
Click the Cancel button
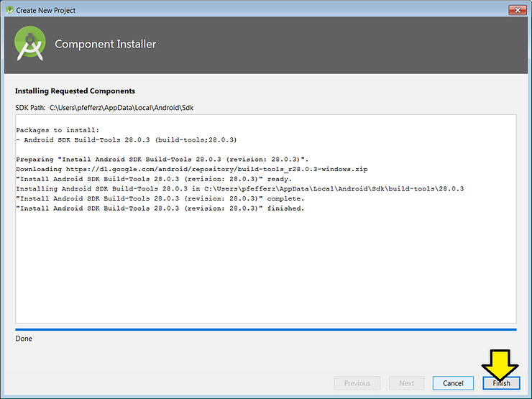(x=453, y=383)
